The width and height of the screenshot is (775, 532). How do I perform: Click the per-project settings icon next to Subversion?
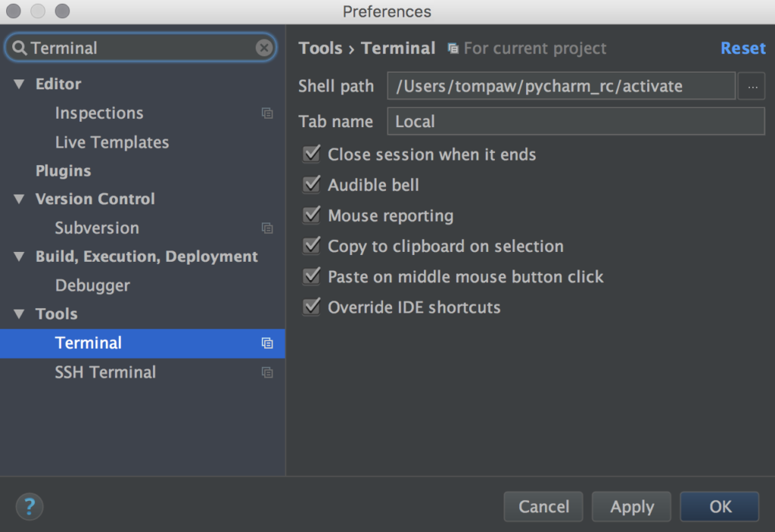coord(266,228)
